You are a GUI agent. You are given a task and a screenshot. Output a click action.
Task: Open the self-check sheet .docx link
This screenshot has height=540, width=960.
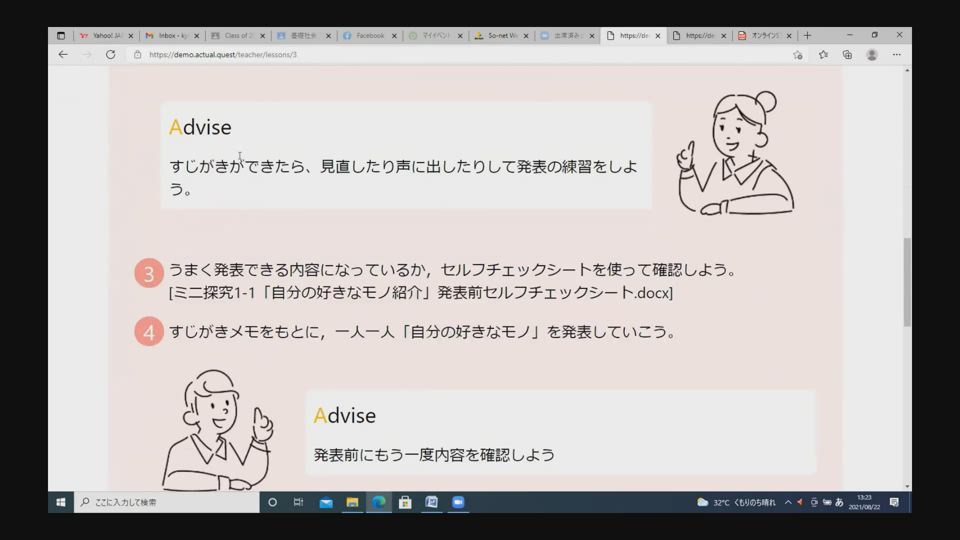click(420, 293)
